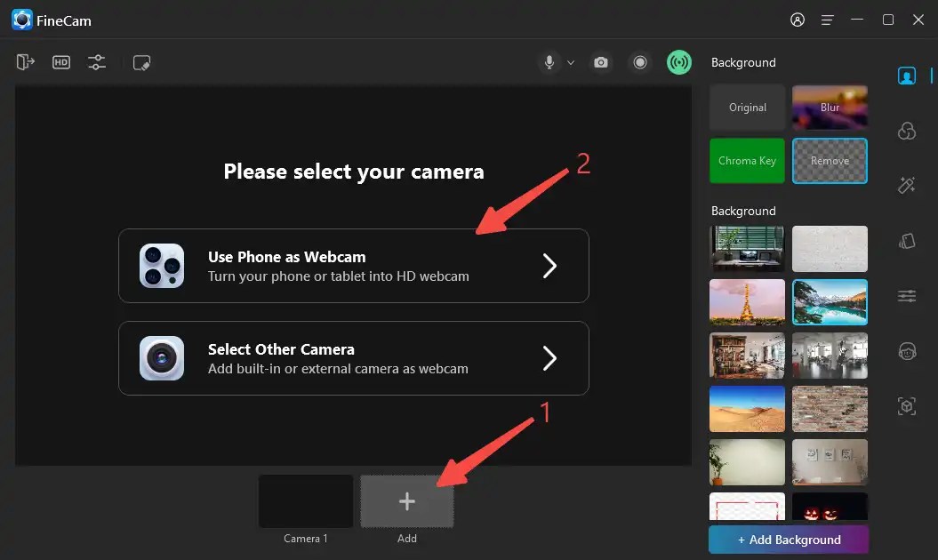The image size is (938, 560).
Task: Open the adjustments sliders icon in sidebar
Action: click(906, 296)
